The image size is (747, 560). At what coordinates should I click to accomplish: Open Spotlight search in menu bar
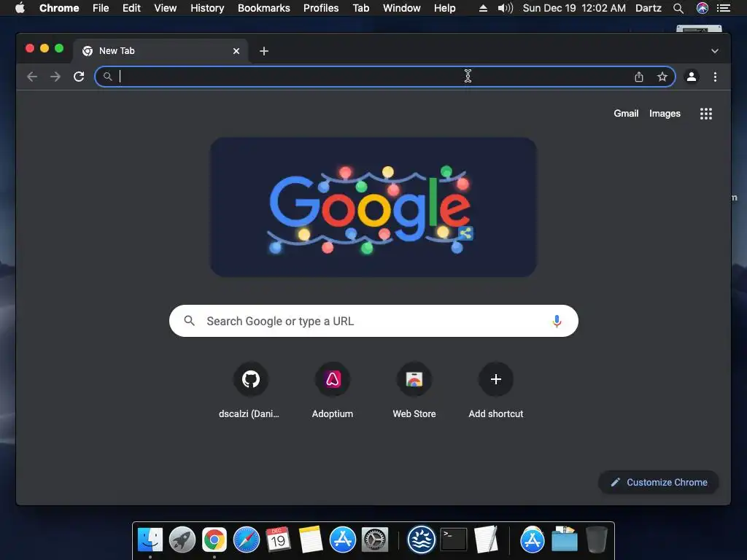[x=678, y=8]
